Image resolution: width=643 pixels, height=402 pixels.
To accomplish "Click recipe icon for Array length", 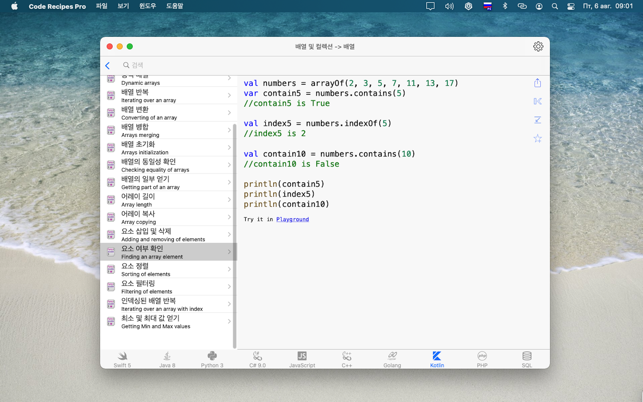I will coord(111,200).
